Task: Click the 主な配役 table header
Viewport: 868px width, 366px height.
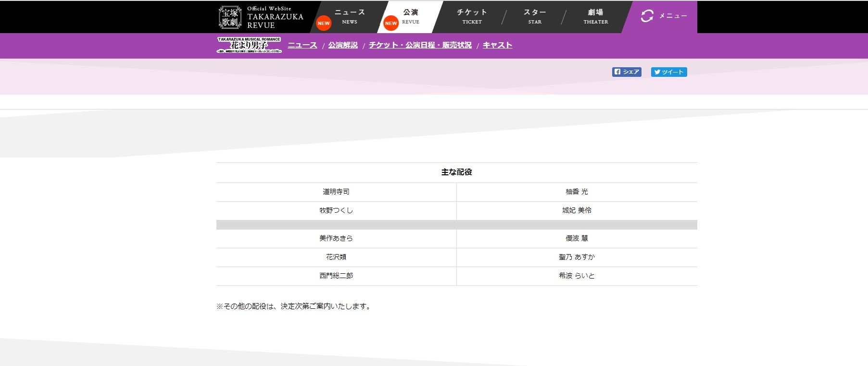Action: (456, 172)
